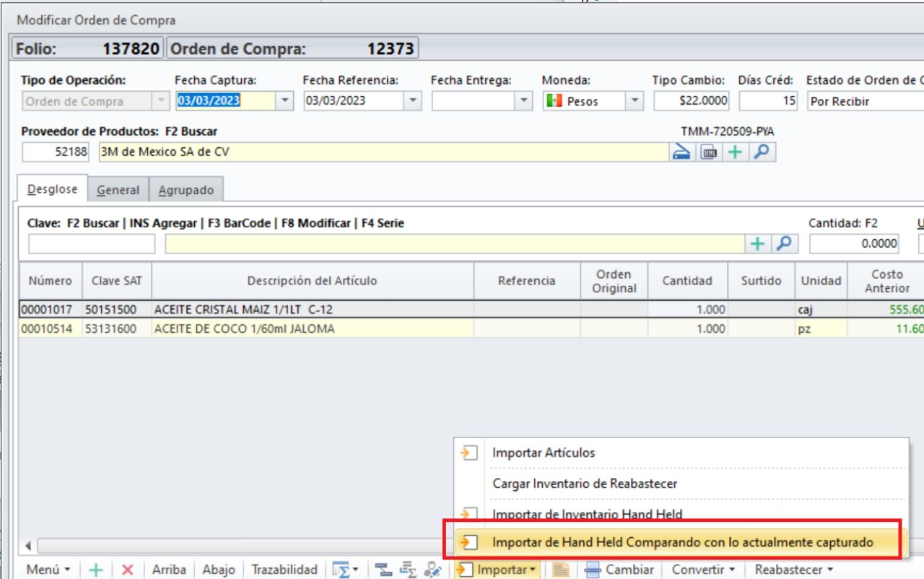Click the Cantidad quantity input field

pyautogui.click(x=855, y=244)
